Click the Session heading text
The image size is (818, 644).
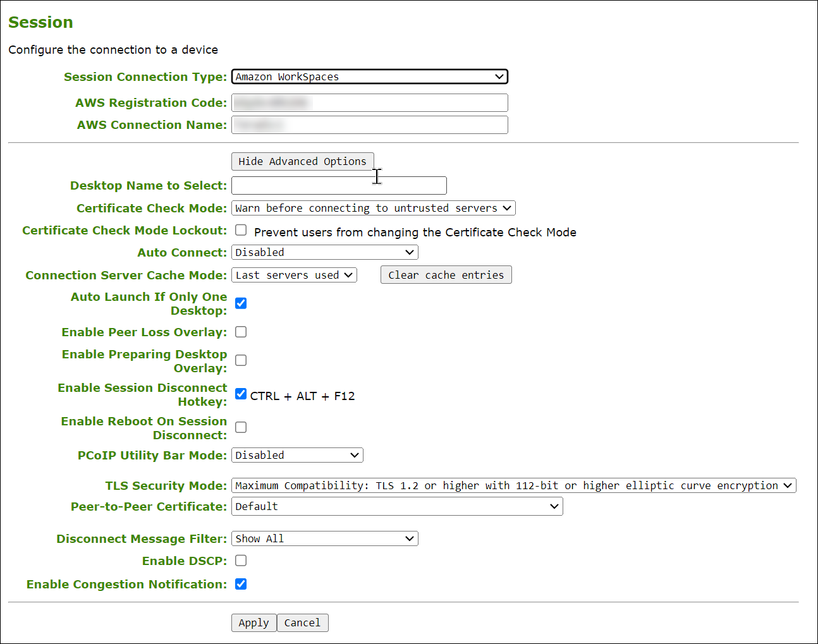[x=40, y=22]
